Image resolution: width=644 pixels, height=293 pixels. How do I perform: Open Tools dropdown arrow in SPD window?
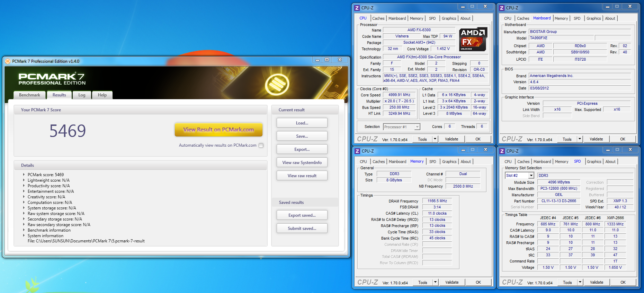point(580,282)
